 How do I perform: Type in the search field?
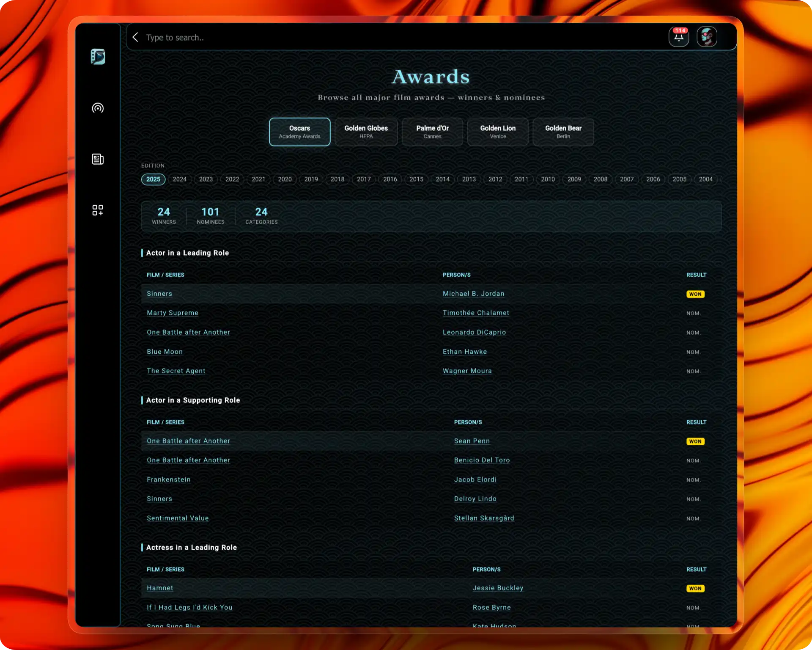point(381,37)
